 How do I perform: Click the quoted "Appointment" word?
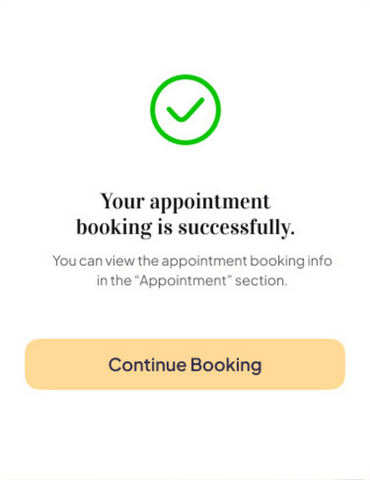pyautogui.click(x=183, y=281)
